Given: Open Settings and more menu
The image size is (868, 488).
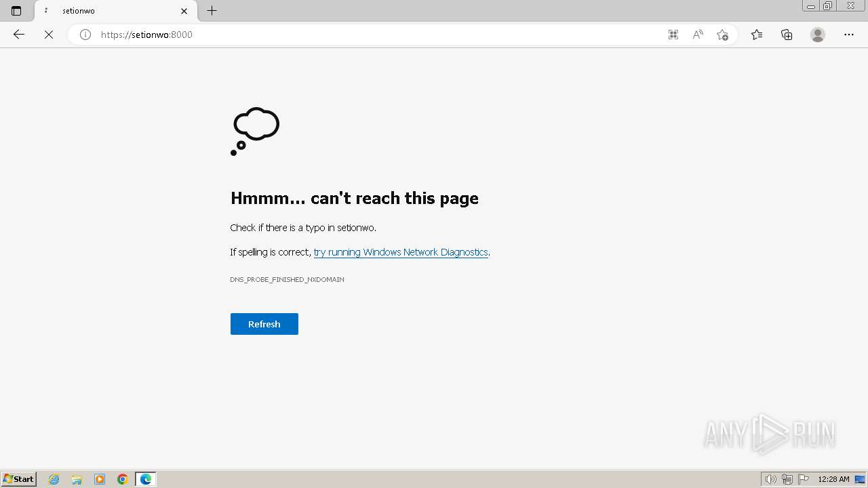Looking at the screenshot, I should [x=849, y=35].
